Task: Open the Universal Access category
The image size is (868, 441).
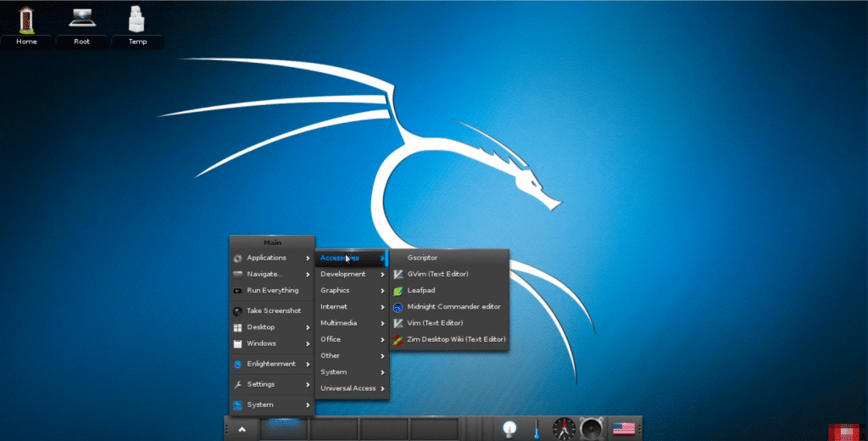Action: coord(352,388)
